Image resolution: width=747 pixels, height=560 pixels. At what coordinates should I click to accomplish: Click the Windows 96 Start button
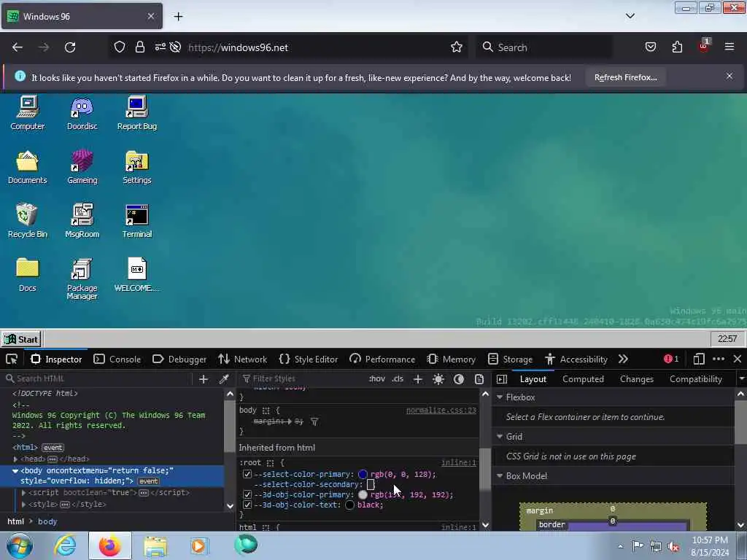(x=21, y=340)
